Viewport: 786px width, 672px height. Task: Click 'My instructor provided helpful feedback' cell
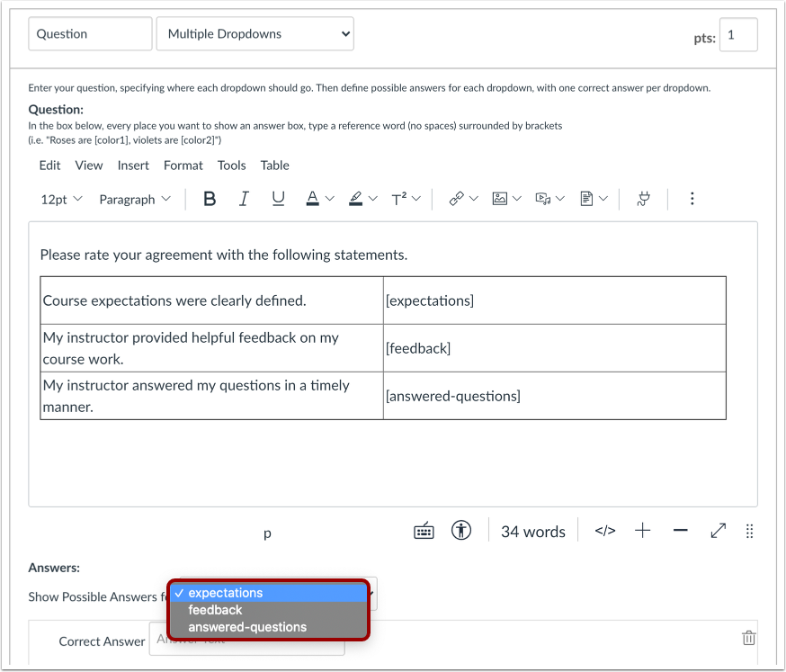click(211, 348)
